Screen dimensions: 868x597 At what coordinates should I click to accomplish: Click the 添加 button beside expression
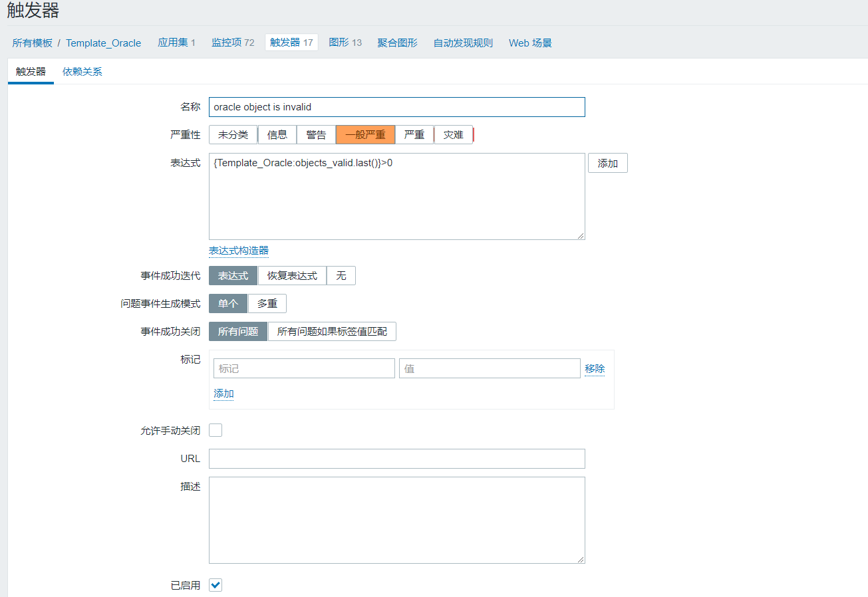pyautogui.click(x=608, y=164)
